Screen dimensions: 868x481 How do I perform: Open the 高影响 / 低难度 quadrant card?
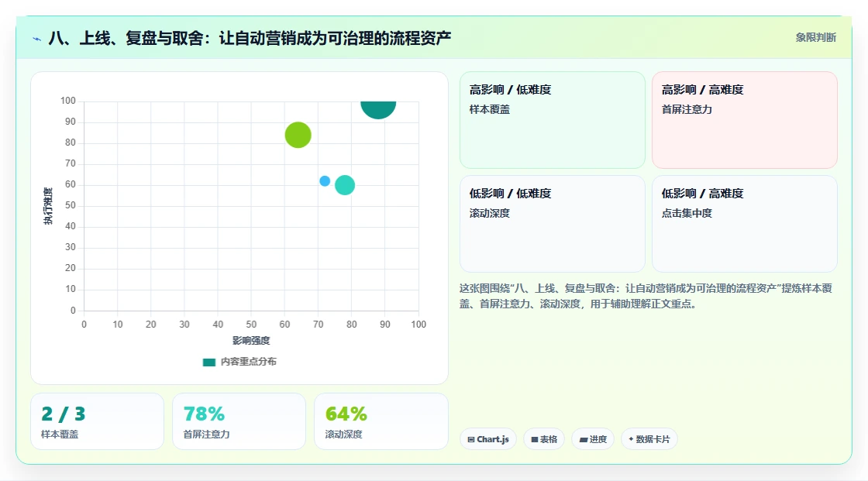click(553, 120)
